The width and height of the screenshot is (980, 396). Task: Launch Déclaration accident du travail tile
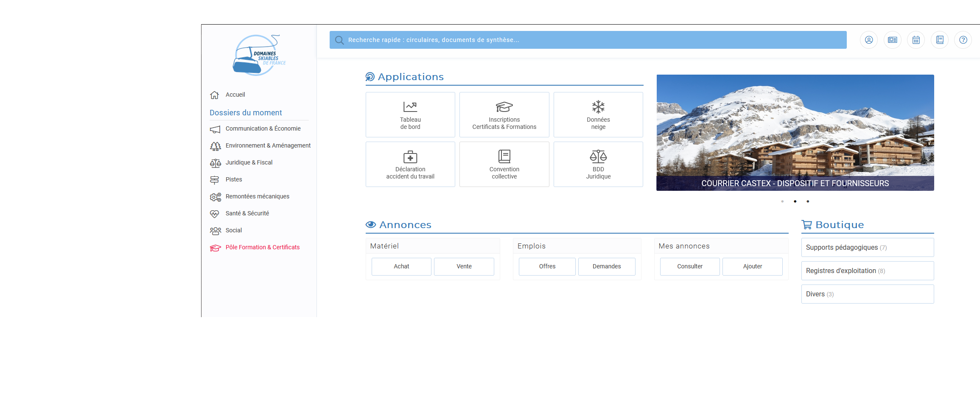[410, 165]
